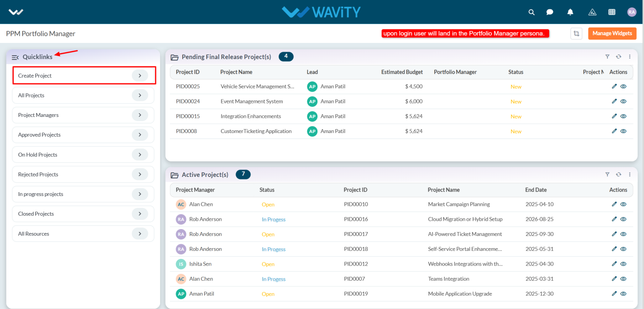The image size is (644, 309).
Task: View project PID00025 with eye icon
Action: click(624, 86)
